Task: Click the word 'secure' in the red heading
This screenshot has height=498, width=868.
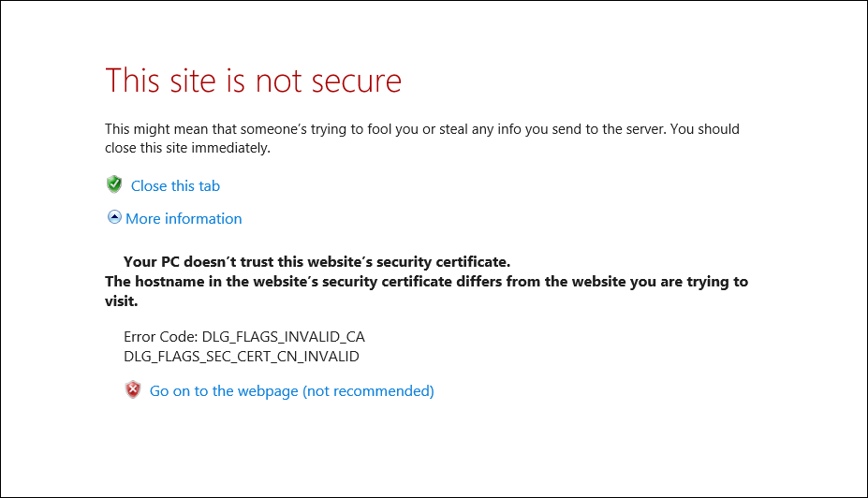Action: click(x=355, y=81)
